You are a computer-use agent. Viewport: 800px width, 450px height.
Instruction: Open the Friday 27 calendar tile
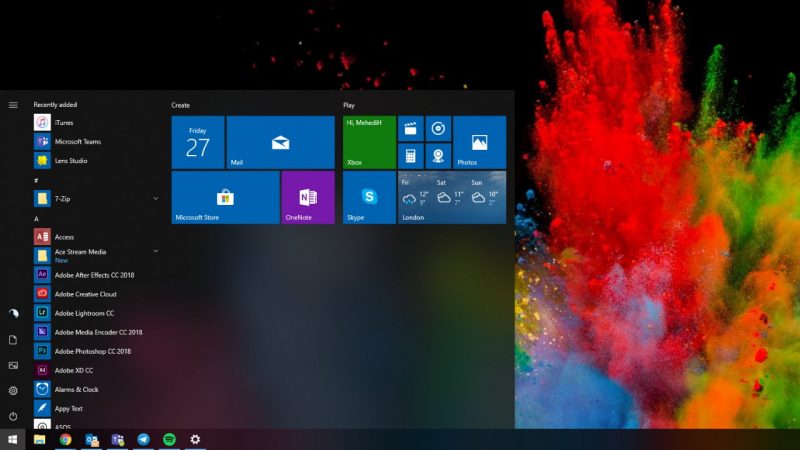198,142
